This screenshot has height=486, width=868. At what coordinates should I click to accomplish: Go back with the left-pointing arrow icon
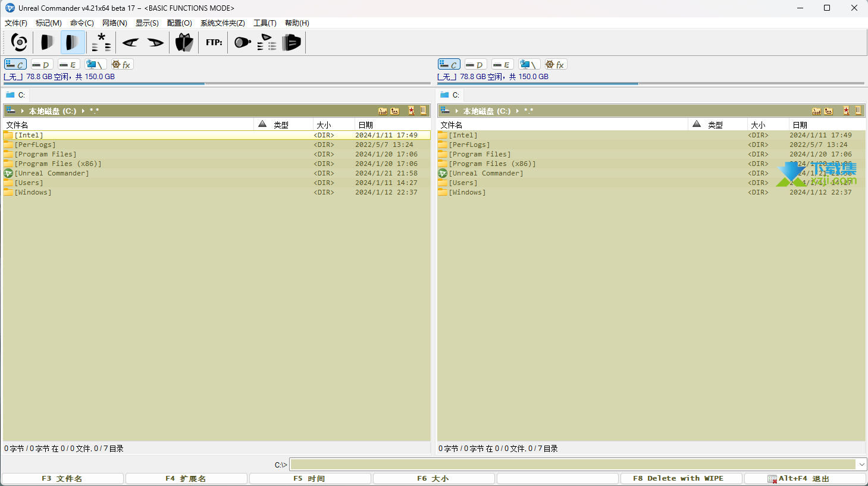coord(130,42)
